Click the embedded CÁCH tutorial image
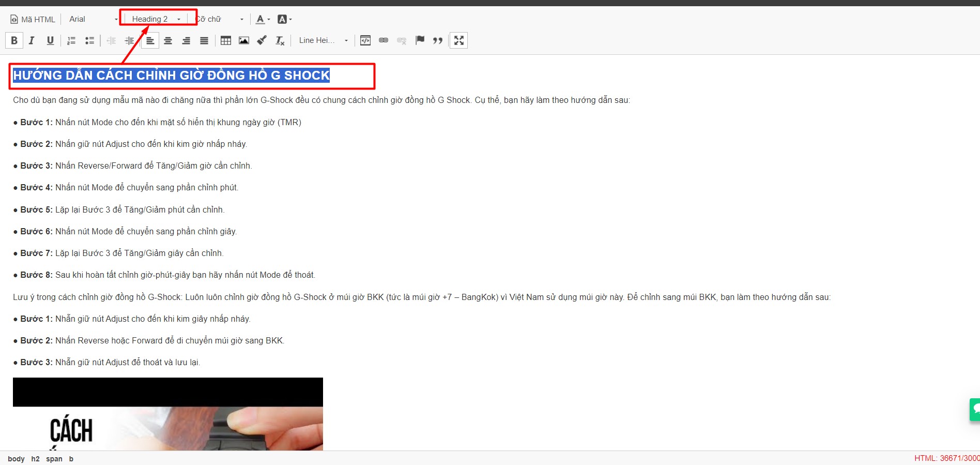This screenshot has height=465, width=980. click(168, 414)
